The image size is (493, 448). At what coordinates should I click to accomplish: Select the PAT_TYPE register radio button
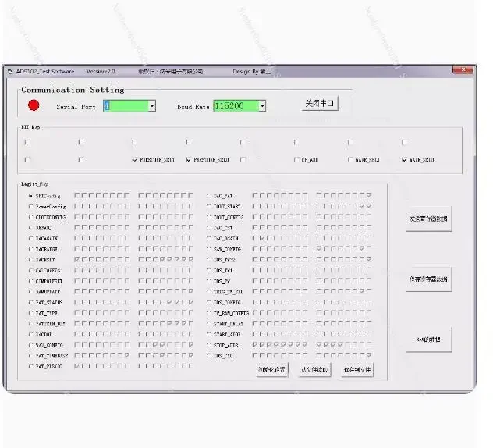(x=31, y=313)
